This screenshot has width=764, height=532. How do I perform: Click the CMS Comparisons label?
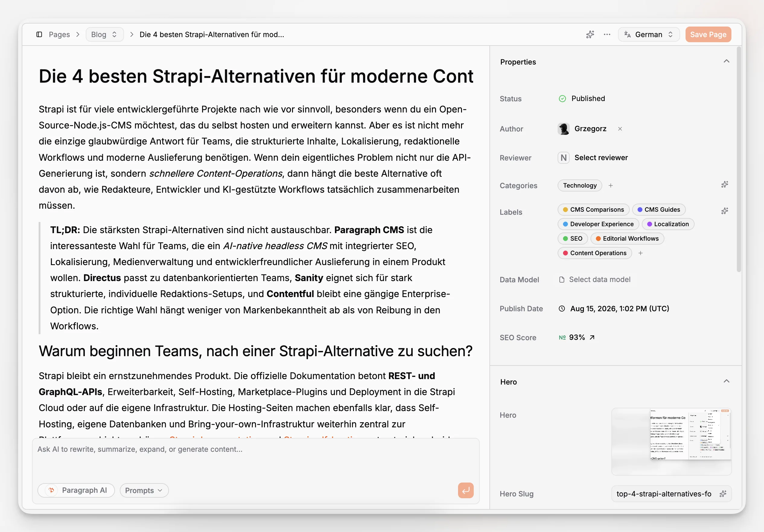(593, 210)
